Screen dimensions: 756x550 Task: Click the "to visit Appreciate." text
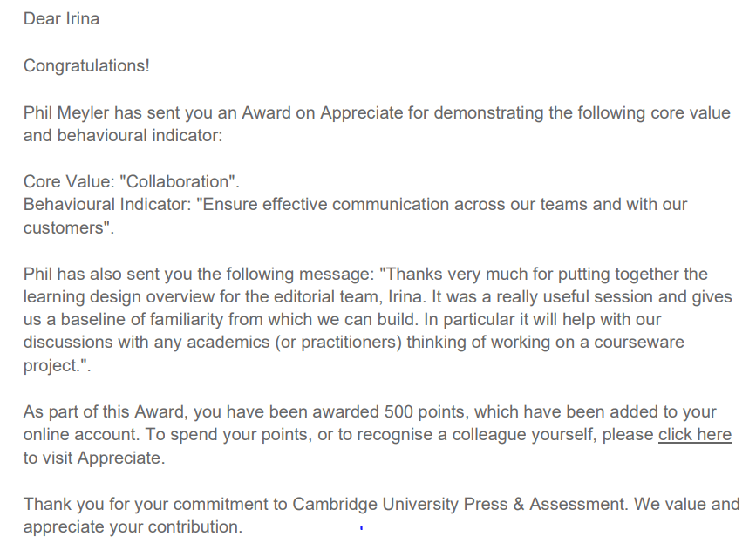(x=93, y=458)
